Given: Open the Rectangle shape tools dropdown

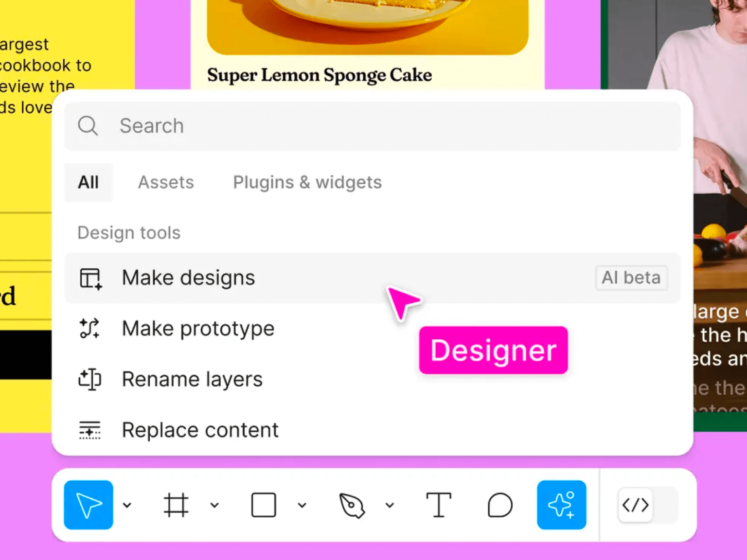Looking at the screenshot, I should (x=302, y=505).
